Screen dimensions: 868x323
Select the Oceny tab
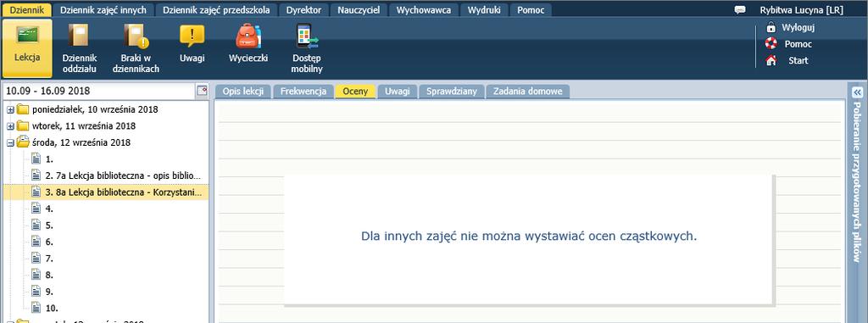pos(355,92)
